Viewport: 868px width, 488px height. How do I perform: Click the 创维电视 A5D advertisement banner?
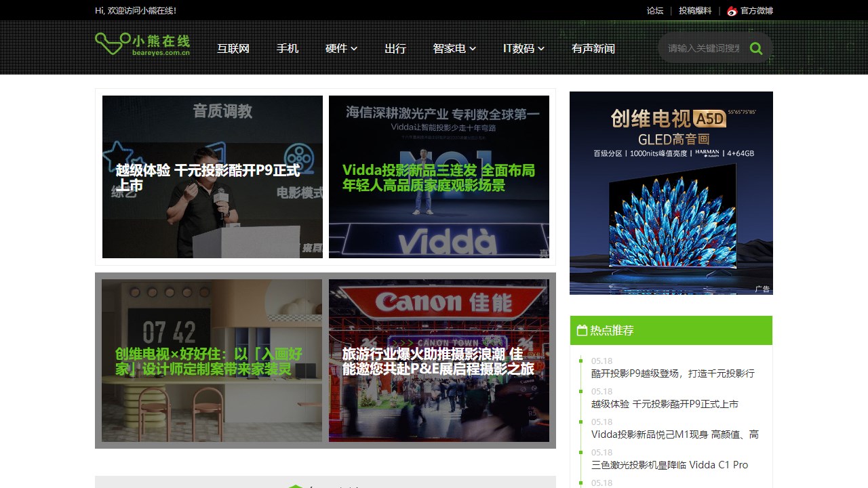(671, 193)
